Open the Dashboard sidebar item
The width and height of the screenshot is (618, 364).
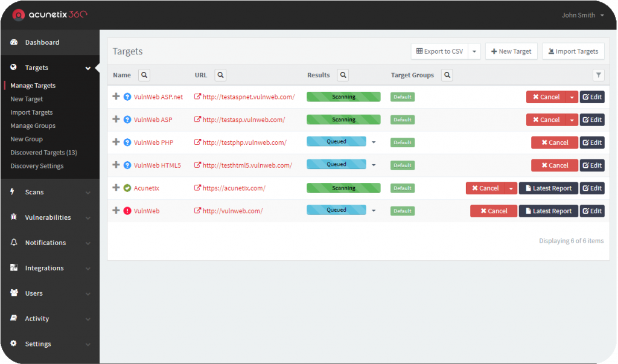click(49, 42)
